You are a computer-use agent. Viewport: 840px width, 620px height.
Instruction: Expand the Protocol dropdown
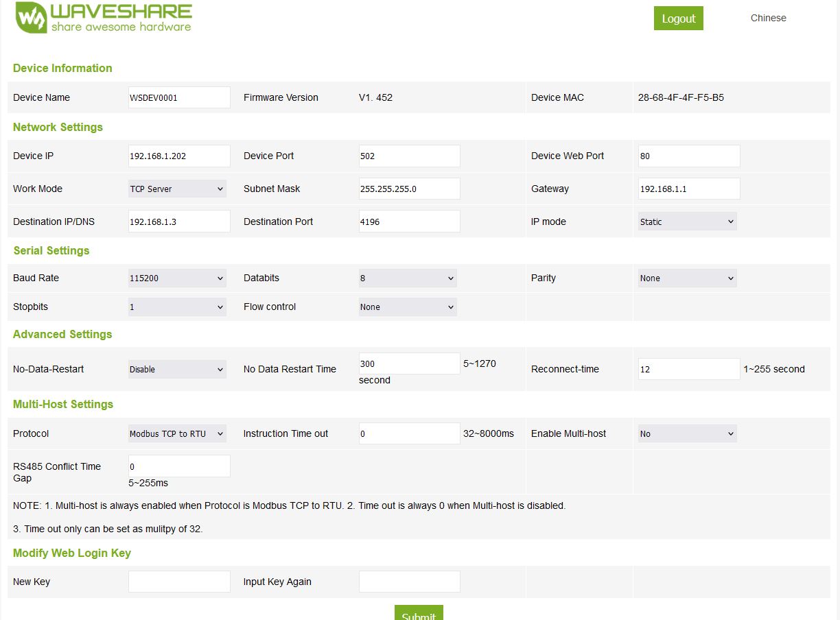[177, 433]
